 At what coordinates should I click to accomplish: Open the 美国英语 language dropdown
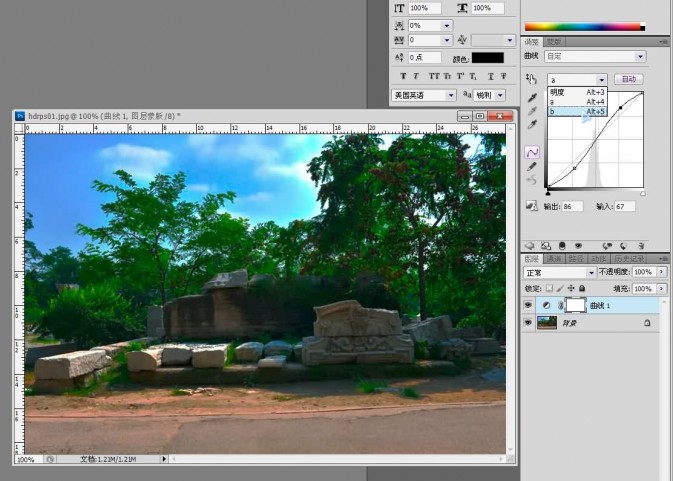pyautogui.click(x=423, y=95)
